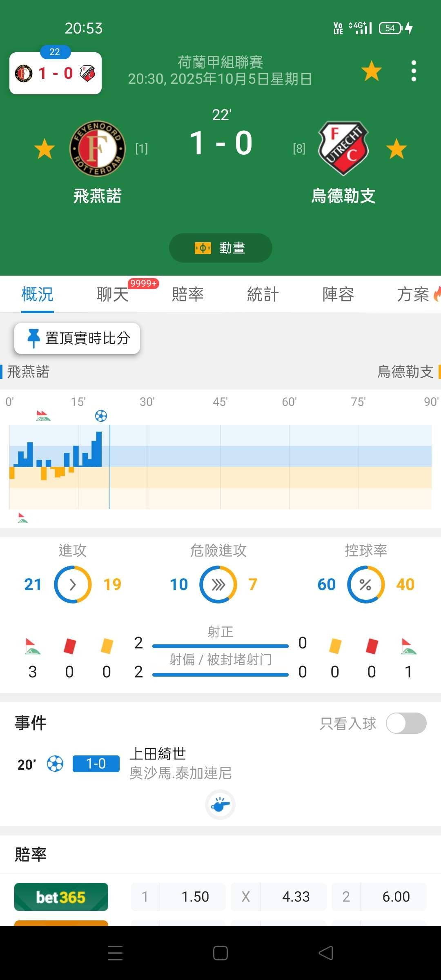Tap the FC Utrecht club crest
Screen dimensions: 441x980
point(343,149)
